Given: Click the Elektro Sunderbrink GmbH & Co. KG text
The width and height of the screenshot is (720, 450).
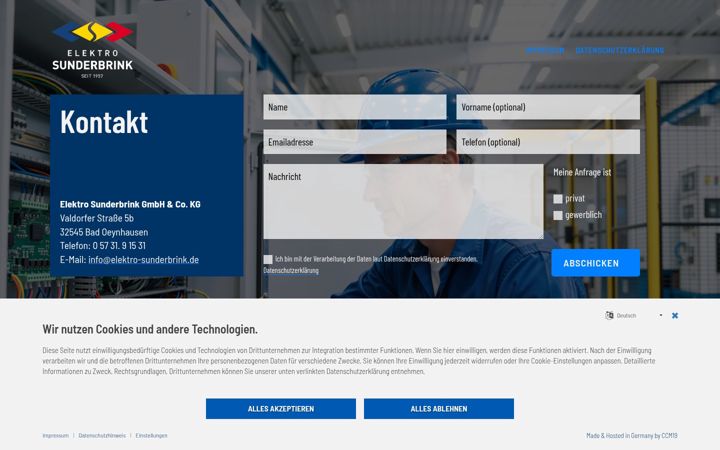Looking at the screenshot, I should point(130,204).
